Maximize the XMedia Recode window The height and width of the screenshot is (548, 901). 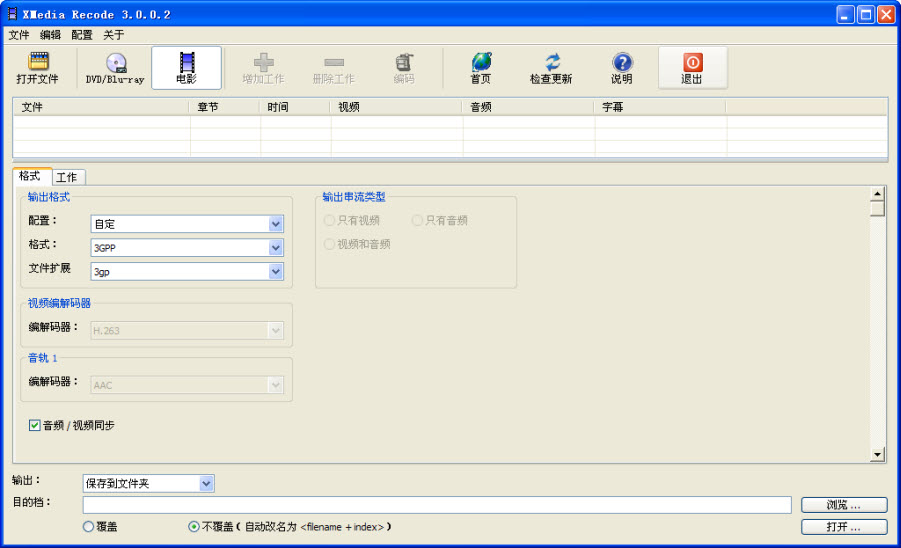(x=866, y=14)
